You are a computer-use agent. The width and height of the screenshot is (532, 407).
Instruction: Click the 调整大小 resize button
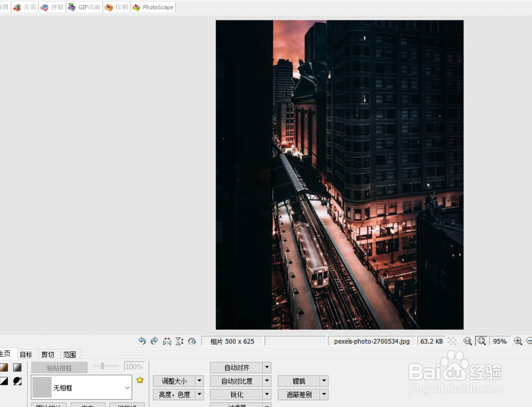coord(174,381)
